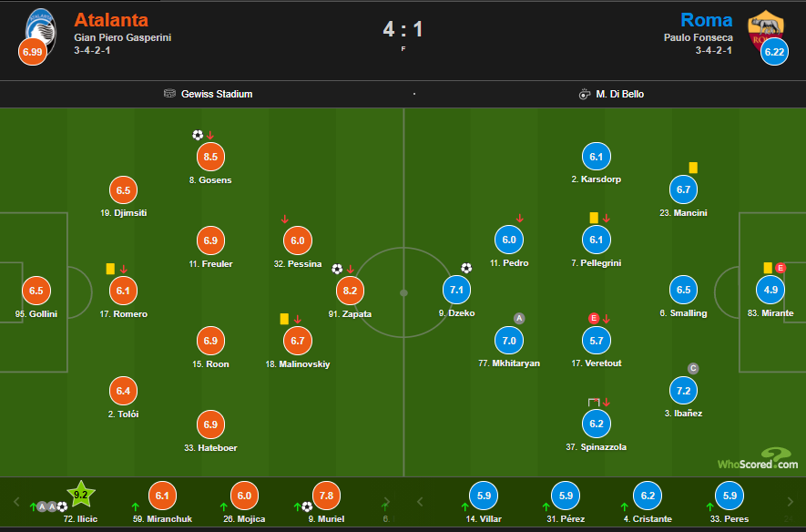
Task: Click Mkhitaryan's assist badge icon
Action: (519, 319)
